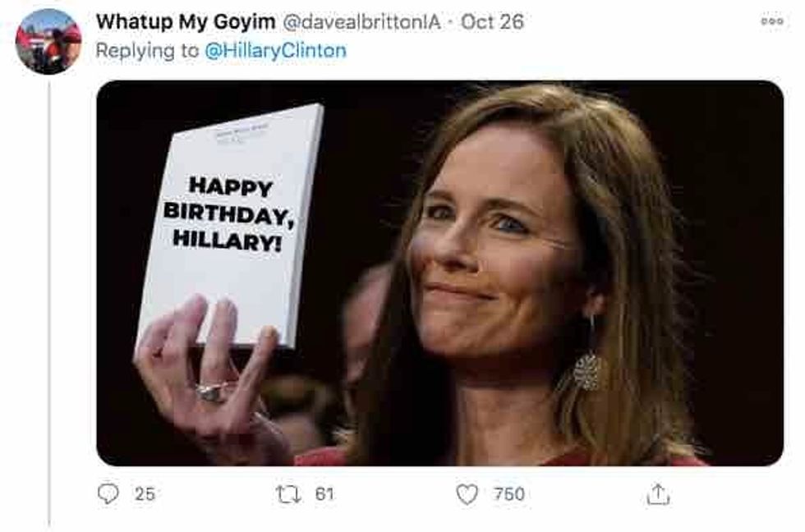Click the 750 likes count
The height and width of the screenshot is (532, 805).
click(x=508, y=493)
